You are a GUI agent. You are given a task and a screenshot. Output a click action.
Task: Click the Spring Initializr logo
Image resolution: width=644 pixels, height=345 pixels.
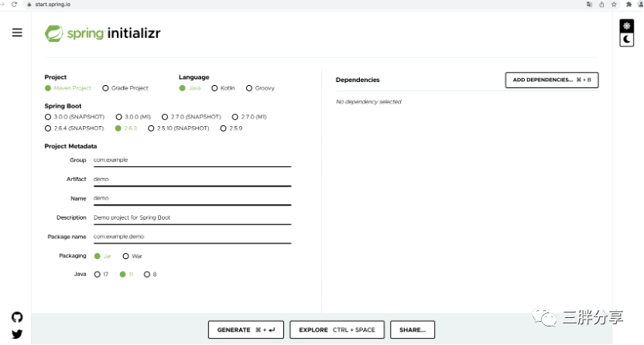pyautogui.click(x=103, y=33)
